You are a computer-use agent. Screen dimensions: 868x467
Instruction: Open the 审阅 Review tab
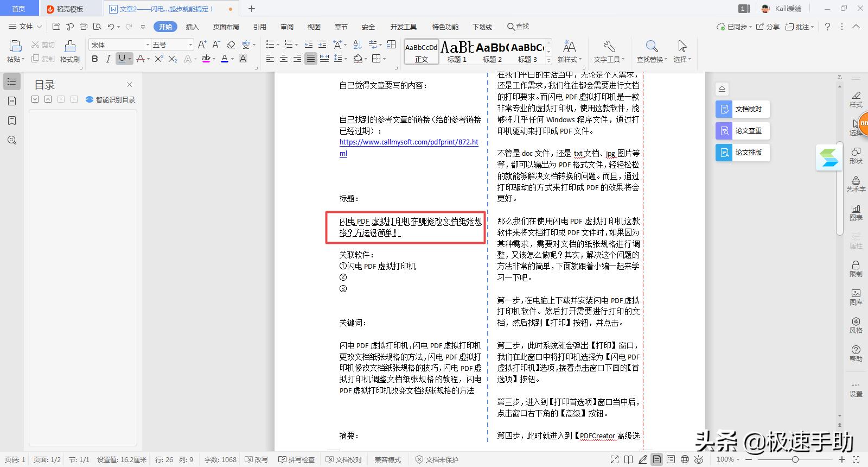287,27
